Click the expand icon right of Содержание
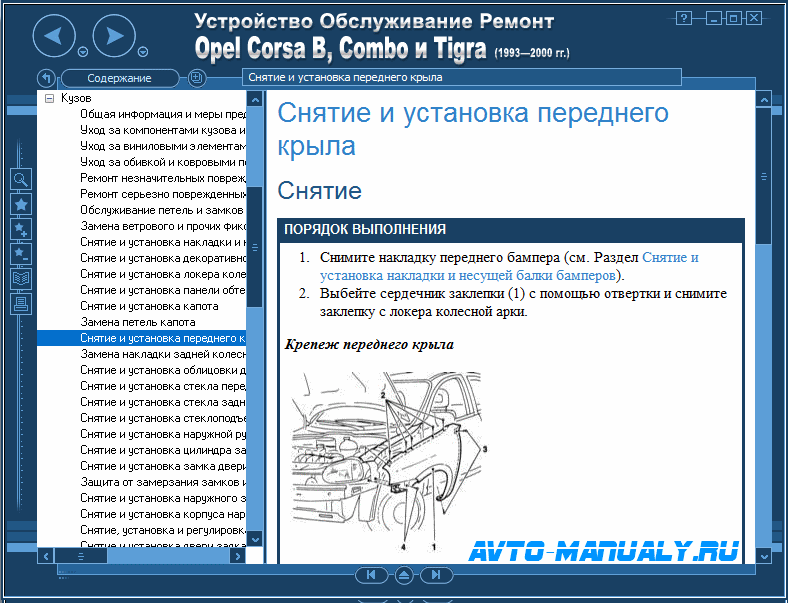This screenshot has width=788, height=603. pyautogui.click(x=196, y=78)
